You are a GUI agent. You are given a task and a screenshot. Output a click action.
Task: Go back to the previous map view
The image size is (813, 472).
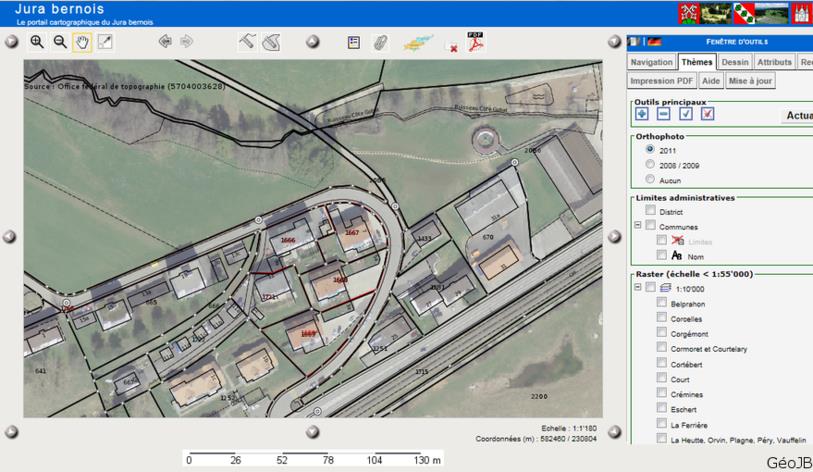pyautogui.click(x=165, y=41)
